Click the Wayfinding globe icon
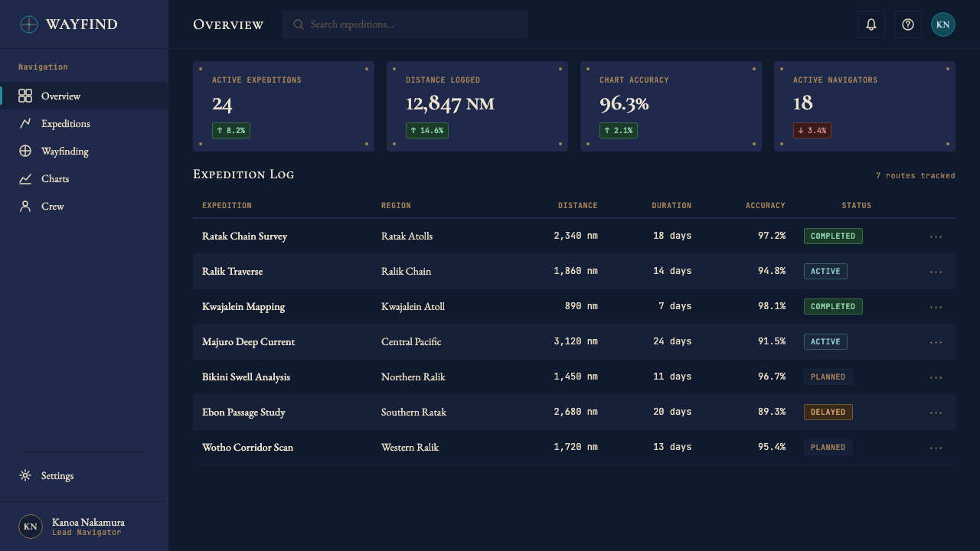This screenshot has height=551, width=980. pyautogui.click(x=25, y=151)
